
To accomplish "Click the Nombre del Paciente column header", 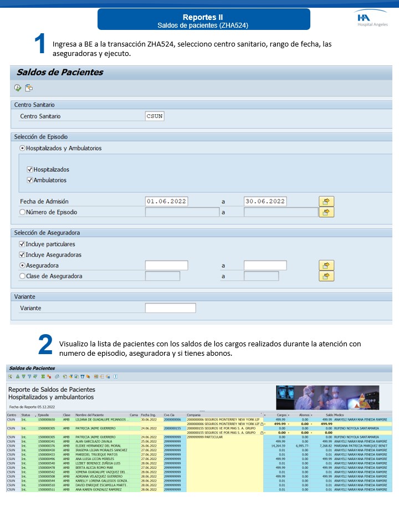I will [91, 415].
